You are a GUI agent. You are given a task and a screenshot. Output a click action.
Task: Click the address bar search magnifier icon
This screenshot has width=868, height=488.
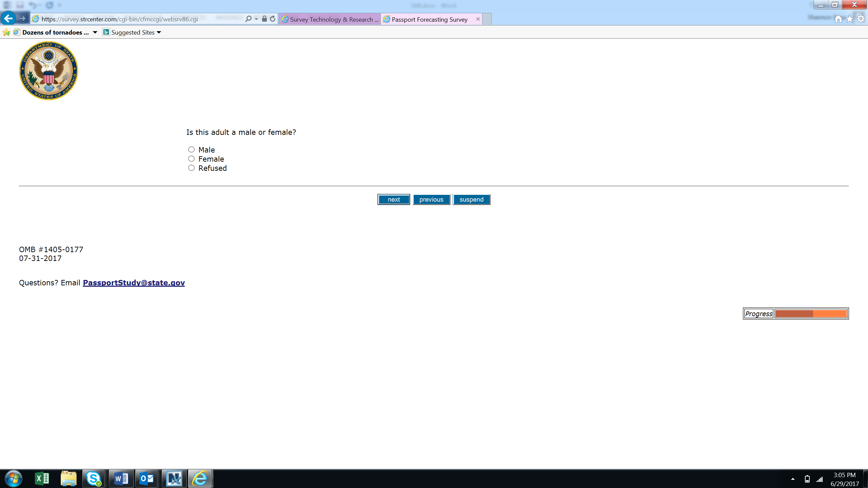point(249,19)
